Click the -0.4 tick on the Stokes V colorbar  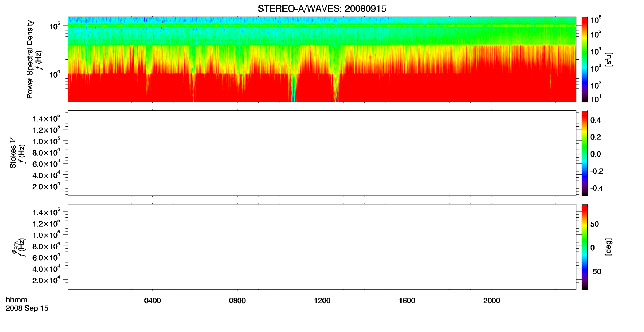coord(596,188)
